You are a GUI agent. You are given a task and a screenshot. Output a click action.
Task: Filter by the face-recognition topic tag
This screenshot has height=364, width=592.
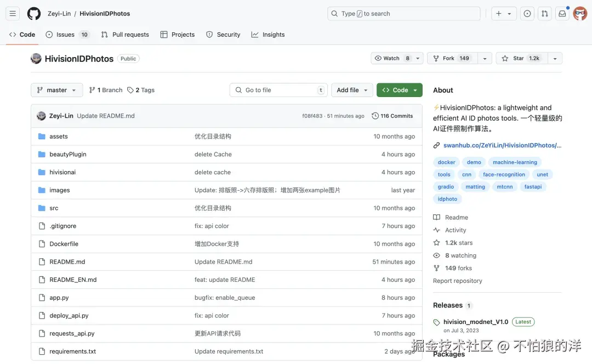coord(504,174)
